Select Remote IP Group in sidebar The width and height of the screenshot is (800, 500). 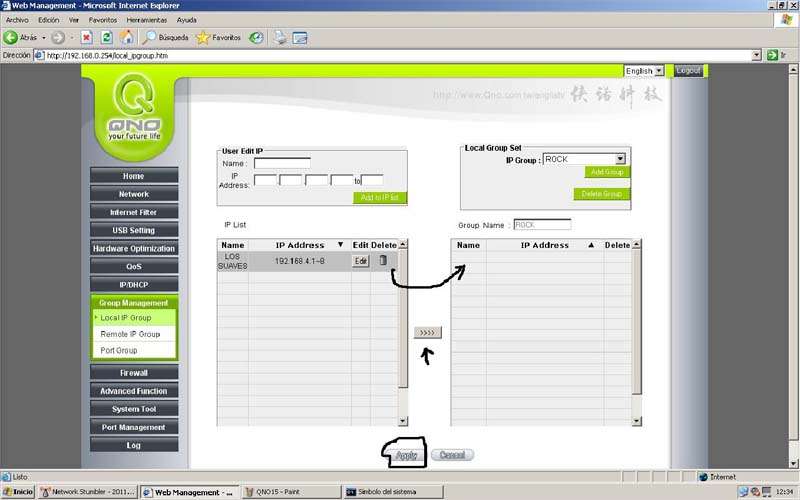pyautogui.click(x=130, y=334)
